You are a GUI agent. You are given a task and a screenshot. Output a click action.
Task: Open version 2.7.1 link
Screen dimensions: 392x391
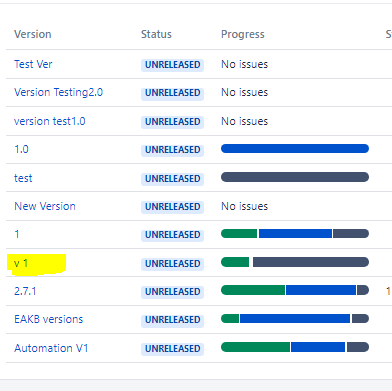point(25,291)
